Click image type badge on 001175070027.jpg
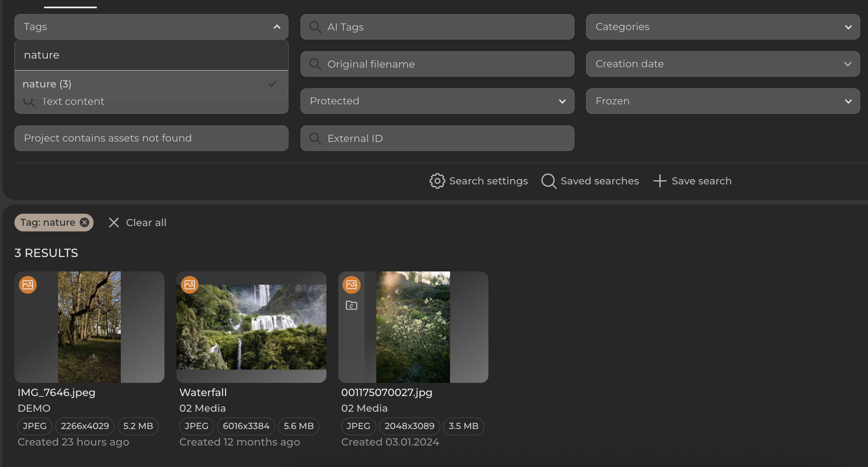This screenshot has height=467, width=868. click(x=352, y=285)
